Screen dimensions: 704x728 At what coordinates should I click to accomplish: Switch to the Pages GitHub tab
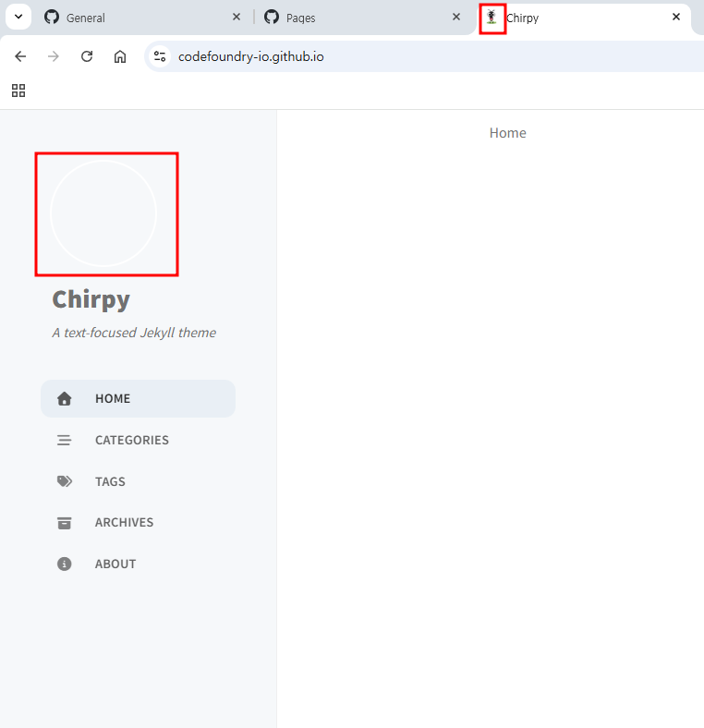(x=363, y=18)
